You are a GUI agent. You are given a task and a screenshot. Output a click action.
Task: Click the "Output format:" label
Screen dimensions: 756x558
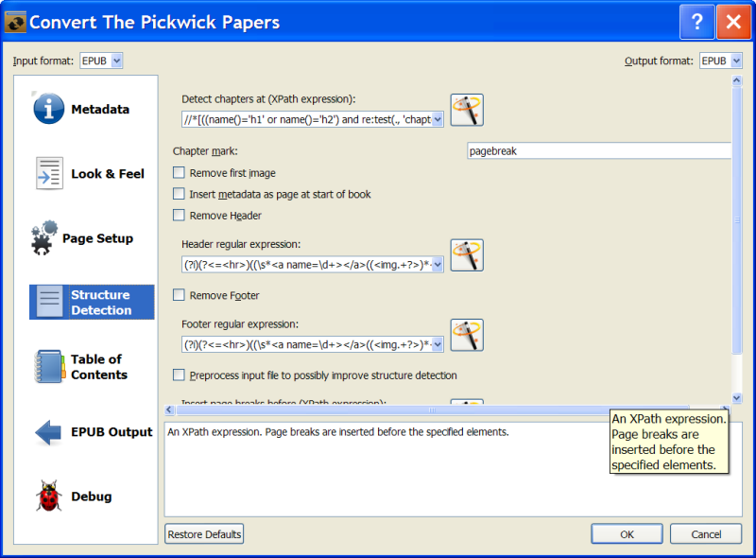659,61
